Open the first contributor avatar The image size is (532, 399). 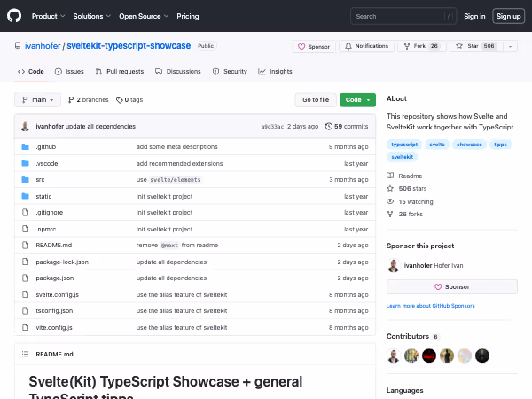click(394, 356)
